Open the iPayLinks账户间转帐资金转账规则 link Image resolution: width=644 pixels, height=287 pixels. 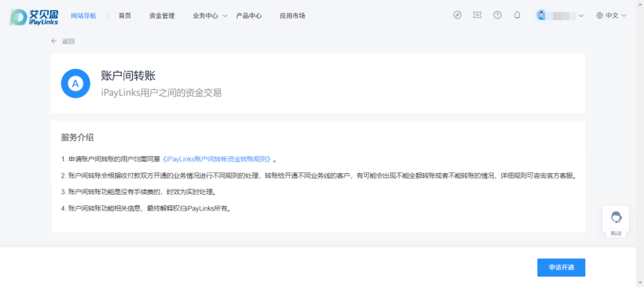point(218,159)
